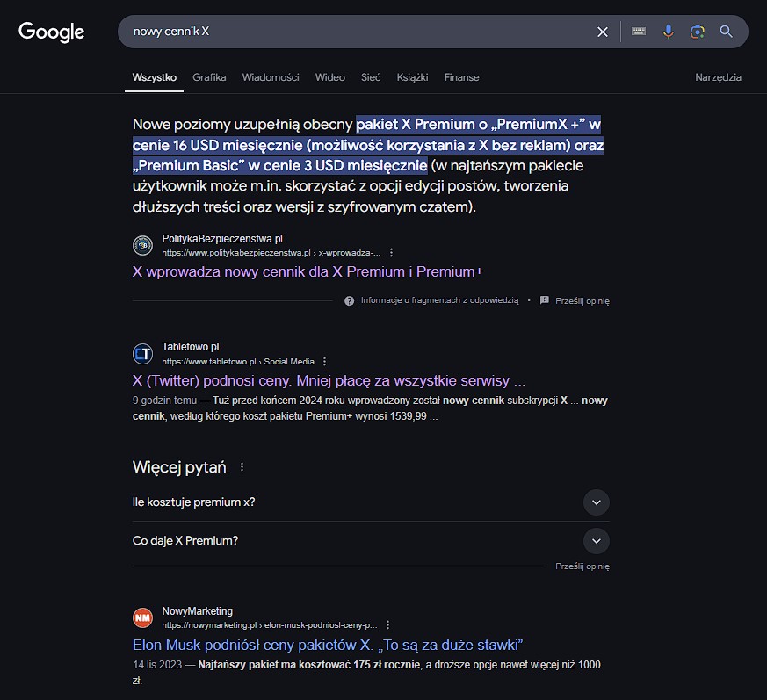This screenshot has height=700, width=767.
Task: Click the Tabletowo.pl site name
Action: click(x=191, y=347)
